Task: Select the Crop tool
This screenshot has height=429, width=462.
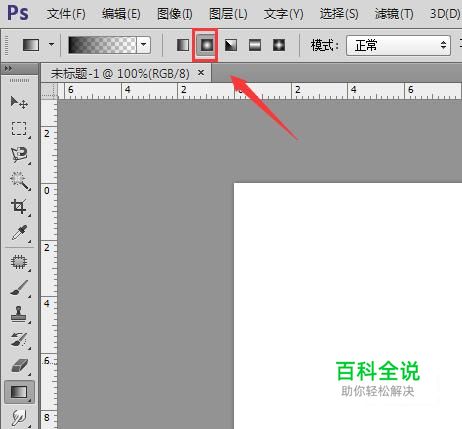Action: click(x=19, y=207)
